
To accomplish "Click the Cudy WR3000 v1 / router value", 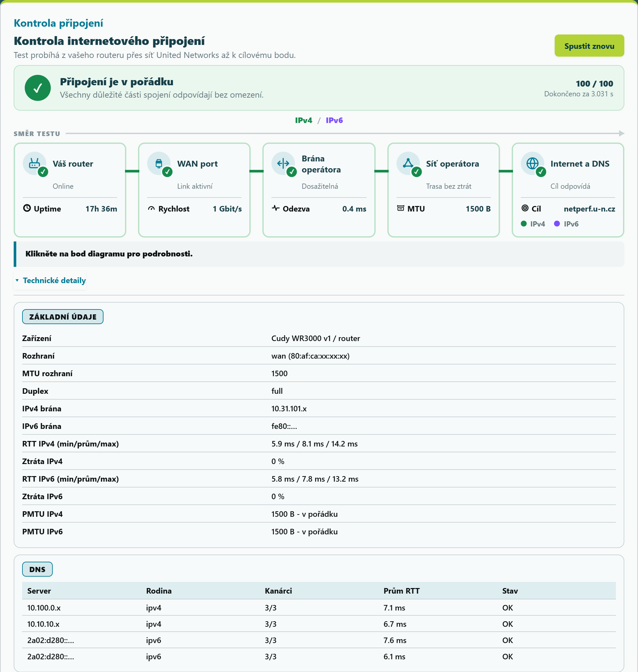I will tap(316, 338).
